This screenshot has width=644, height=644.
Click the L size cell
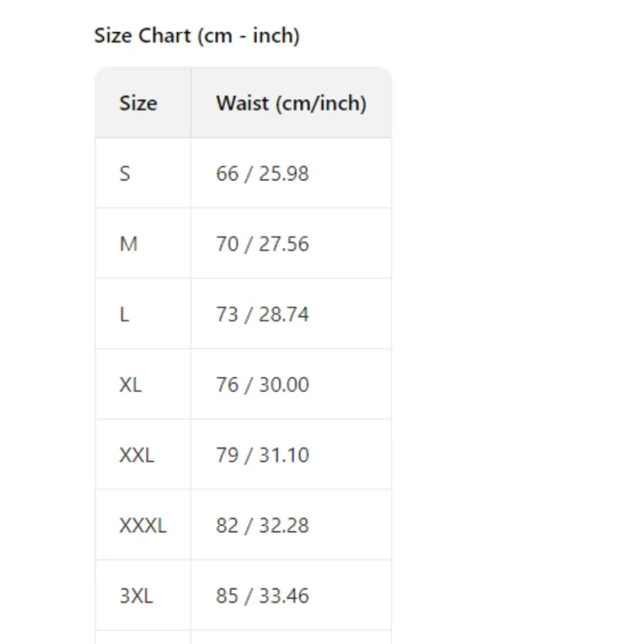(124, 314)
